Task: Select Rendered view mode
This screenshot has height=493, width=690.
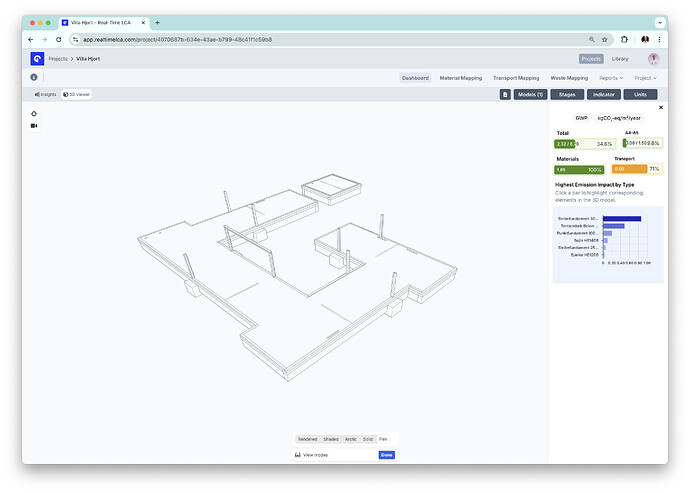Action: pyautogui.click(x=307, y=439)
